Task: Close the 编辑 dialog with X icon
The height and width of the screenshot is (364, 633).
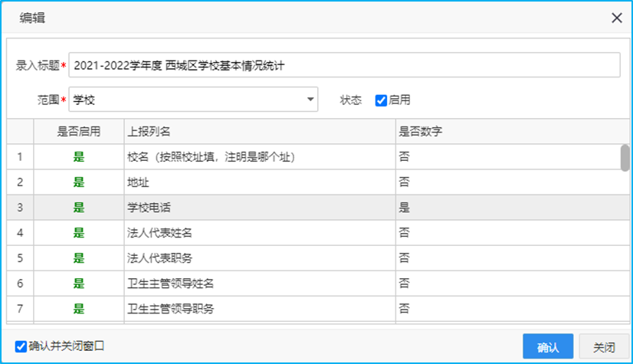Action: [x=616, y=18]
